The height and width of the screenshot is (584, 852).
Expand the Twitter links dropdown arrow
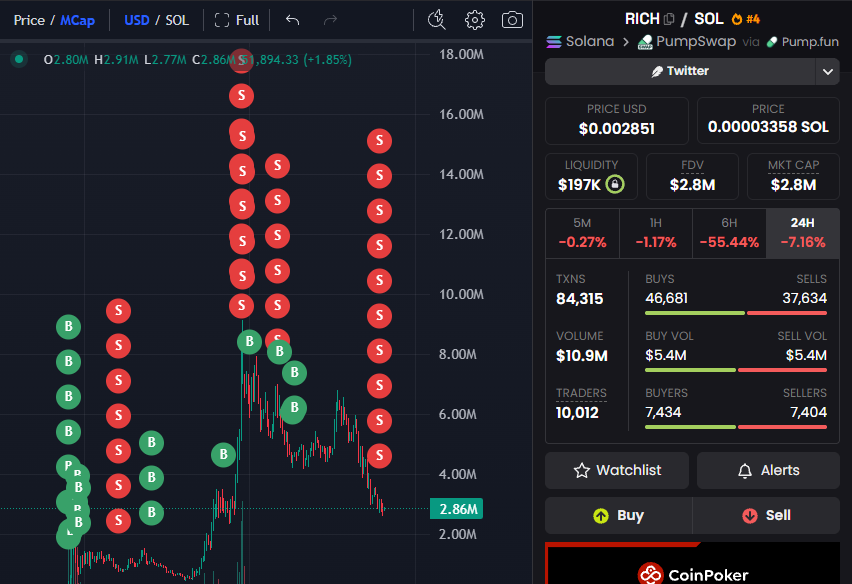(828, 71)
